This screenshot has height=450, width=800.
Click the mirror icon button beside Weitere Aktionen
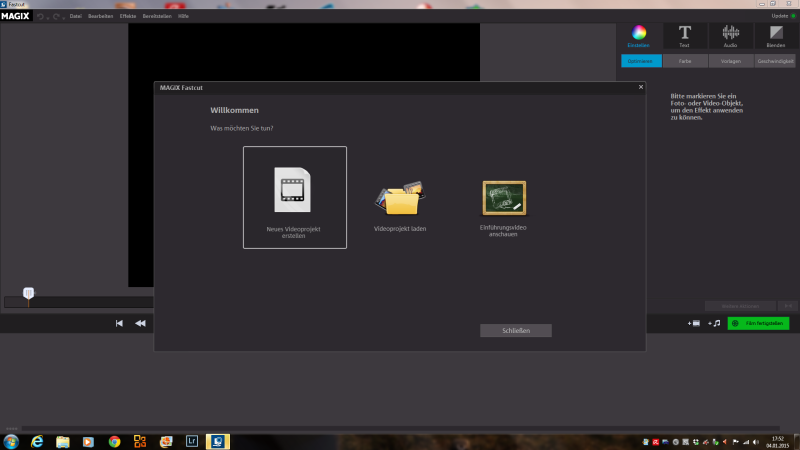pos(788,306)
